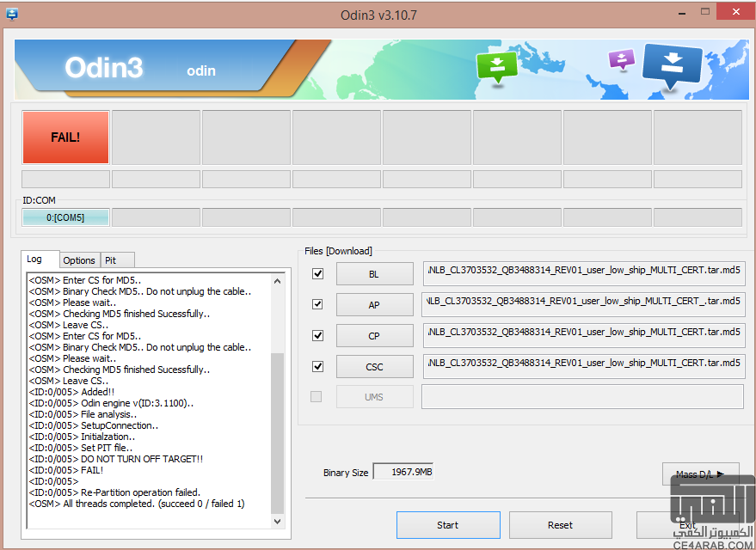The width and height of the screenshot is (756, 550).
Task: Browse for a BL file
Action: [375, 274]
